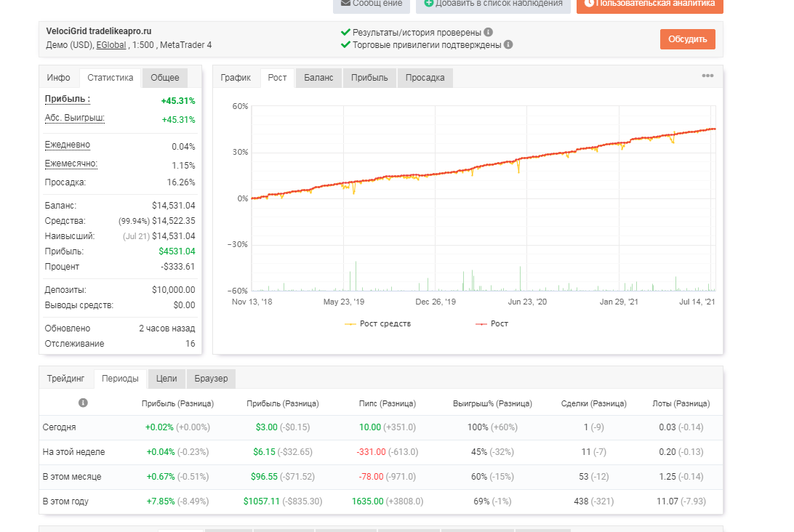Image resolution: width=794 pixels, height=532 pixels.
Task: Open the Прибыль chart tab
Action: (x=369, y=78)
